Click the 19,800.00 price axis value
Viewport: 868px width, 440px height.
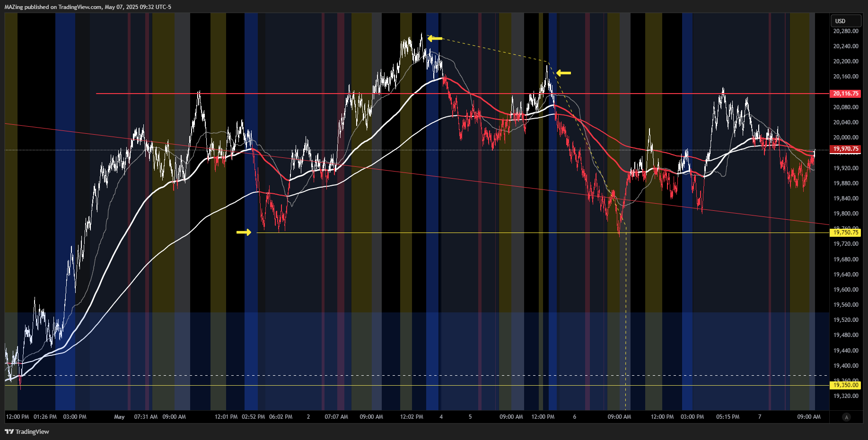coord(846,214)
